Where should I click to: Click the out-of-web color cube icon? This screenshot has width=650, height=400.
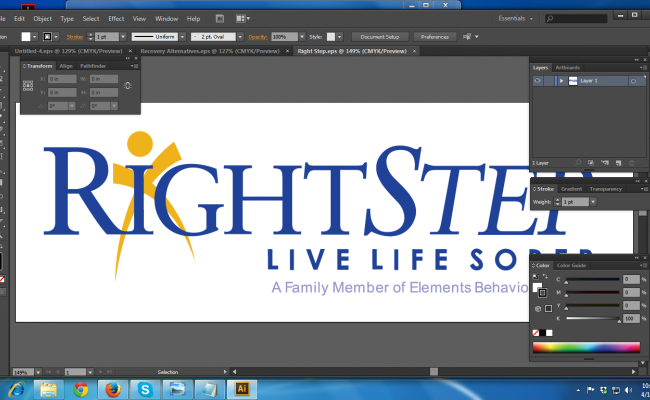point(538,309)
